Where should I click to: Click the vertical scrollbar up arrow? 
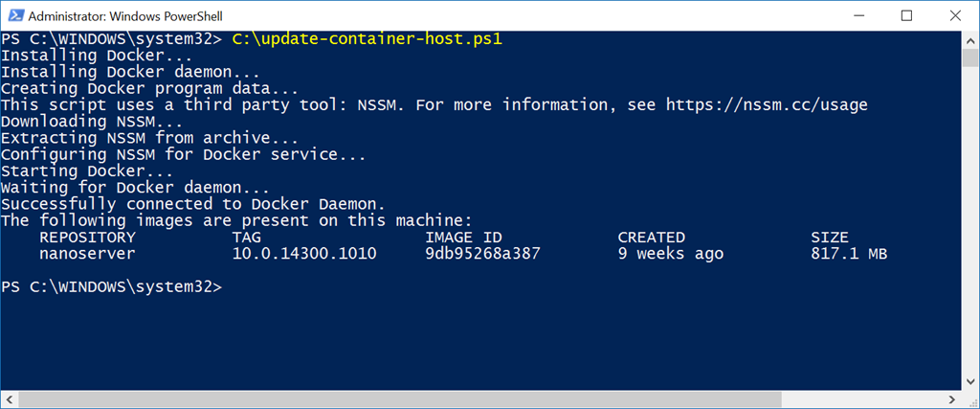[x=970, y=38]
